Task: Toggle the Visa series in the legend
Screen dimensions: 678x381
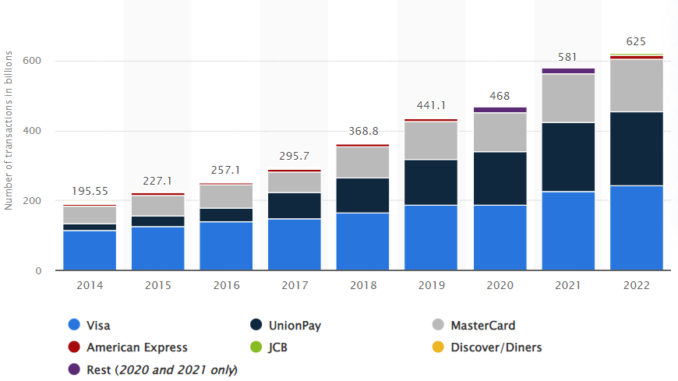Action: pos(90,325)
